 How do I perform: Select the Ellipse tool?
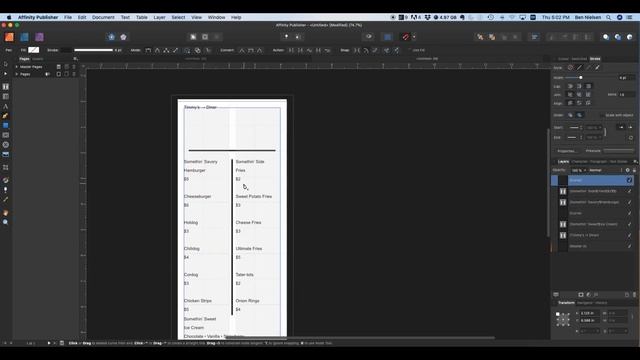[x=5, y=145]
